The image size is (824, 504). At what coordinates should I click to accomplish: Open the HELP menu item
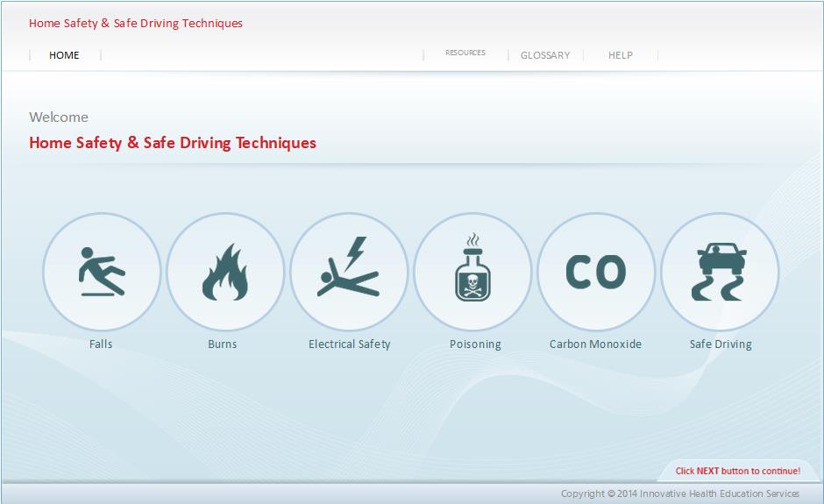coord(621,55)
